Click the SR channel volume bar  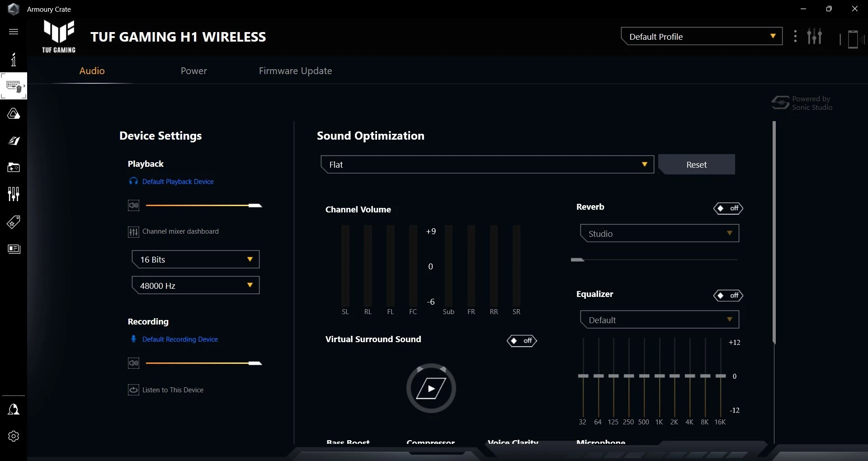coord(516,266)
